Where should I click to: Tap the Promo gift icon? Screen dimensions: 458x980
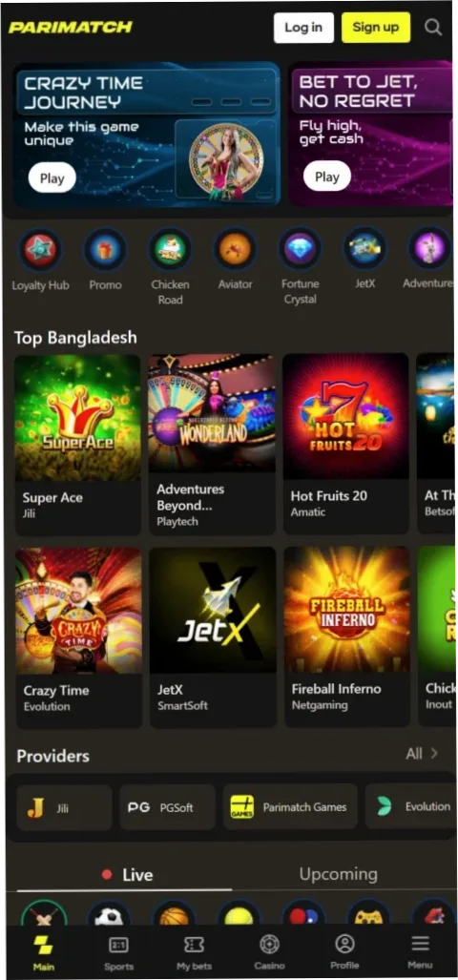point(105,249)
